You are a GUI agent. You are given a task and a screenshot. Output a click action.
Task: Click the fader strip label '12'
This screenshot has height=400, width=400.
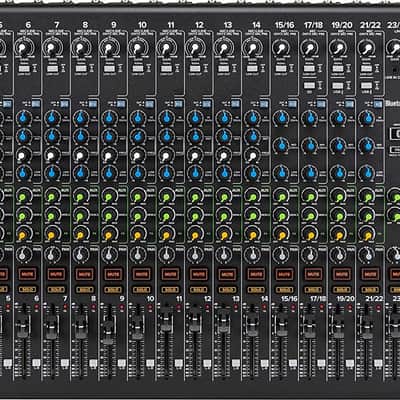click(x=208, y=299)
